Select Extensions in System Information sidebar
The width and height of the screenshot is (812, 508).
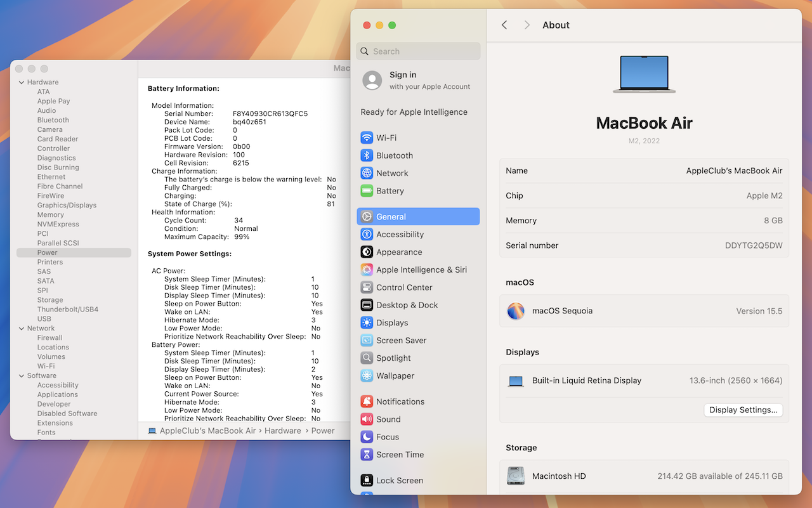(55, 423)
